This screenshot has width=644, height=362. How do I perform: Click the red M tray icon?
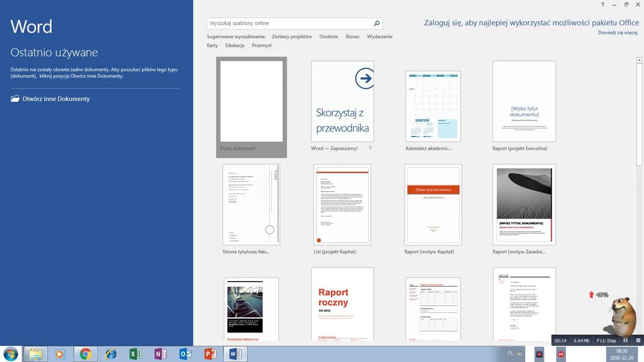[x=561, y=354]
